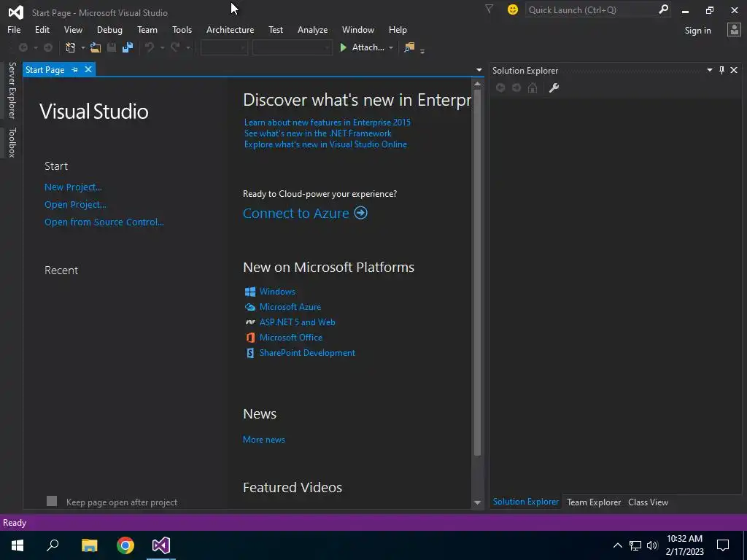Click the Windows logo platform icon
747x560 pixels.
[x=250, y=292]
